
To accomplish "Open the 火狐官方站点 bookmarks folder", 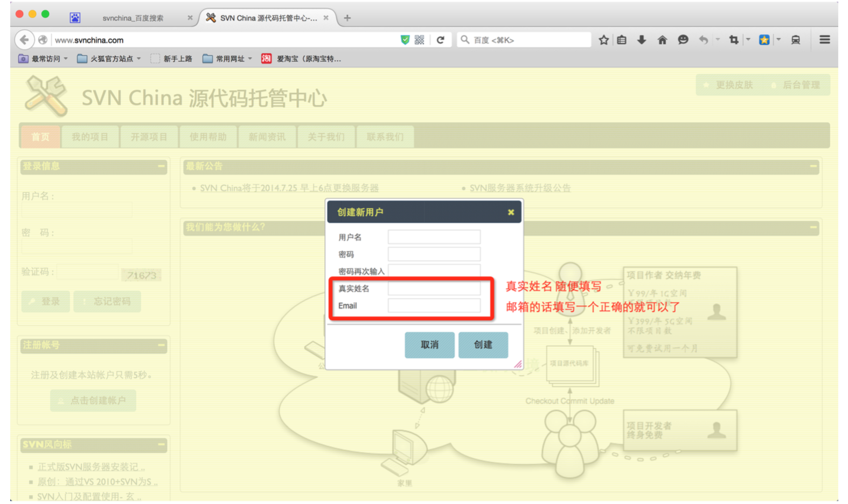I will coord(108,59).
